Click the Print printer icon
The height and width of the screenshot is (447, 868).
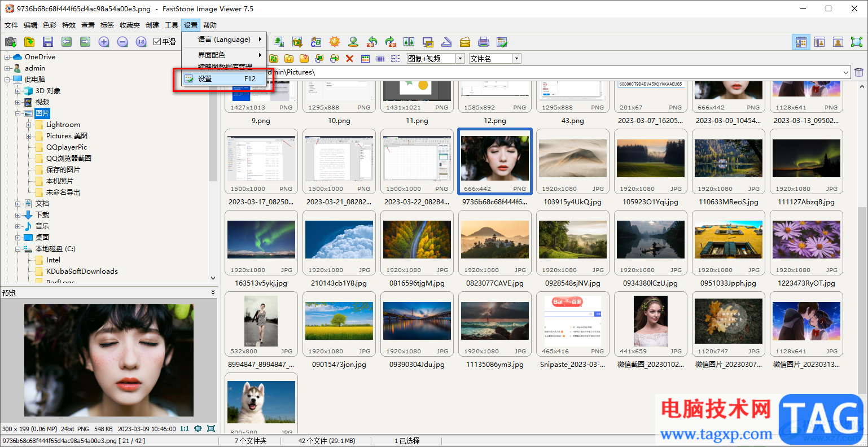(484, 42)
